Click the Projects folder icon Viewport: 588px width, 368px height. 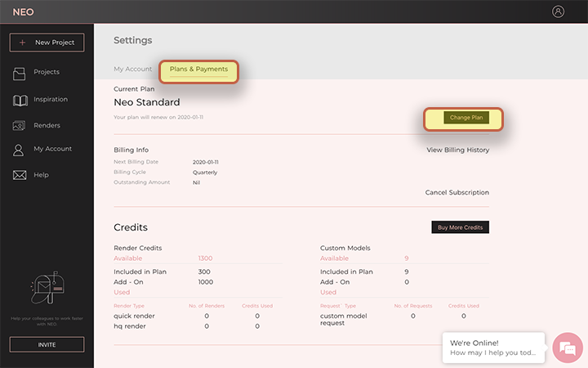coord(19,74)
